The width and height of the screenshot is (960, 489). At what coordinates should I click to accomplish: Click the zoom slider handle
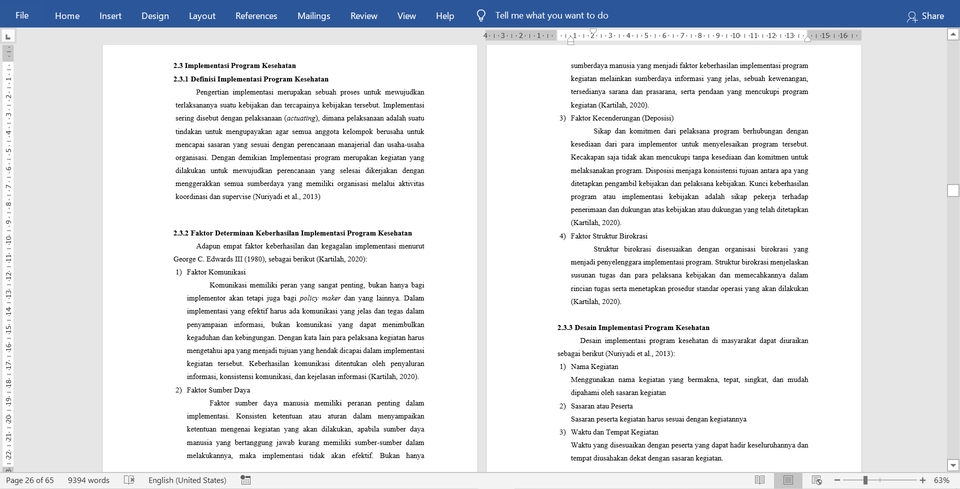(x=865, y=480)
